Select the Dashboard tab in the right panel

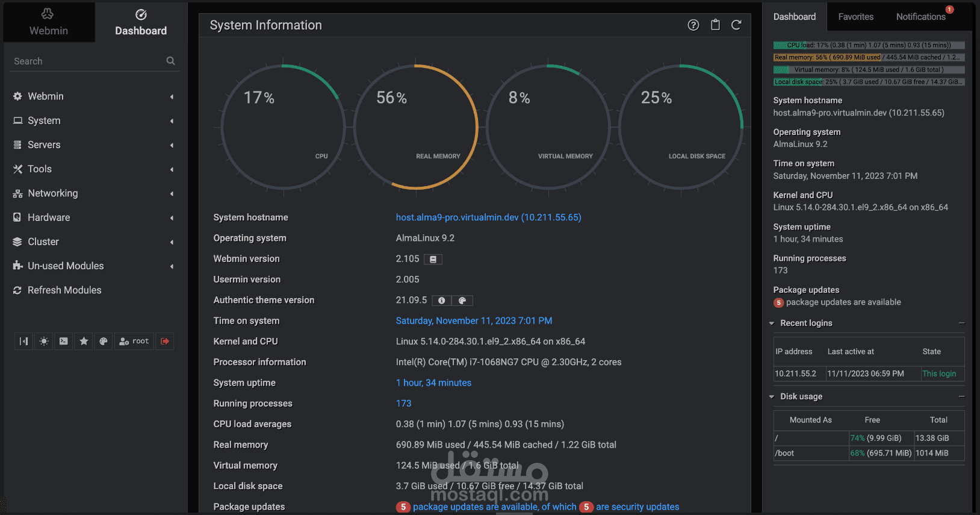pyautogui.click(x=795, y=17)
